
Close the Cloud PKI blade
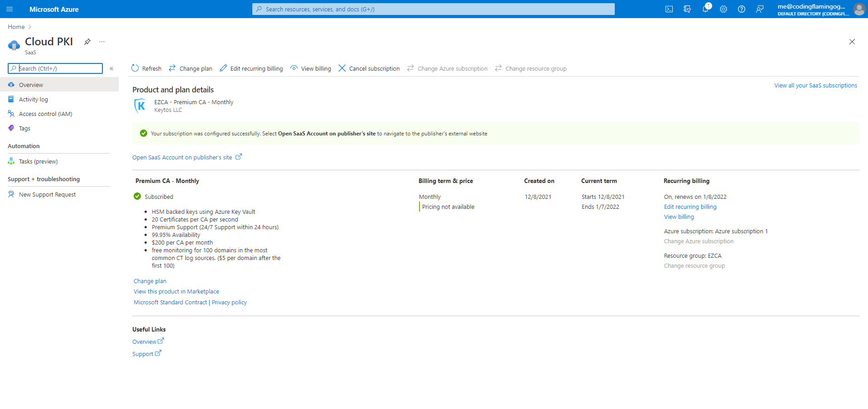pyautogui.click(x=852, y=42)
